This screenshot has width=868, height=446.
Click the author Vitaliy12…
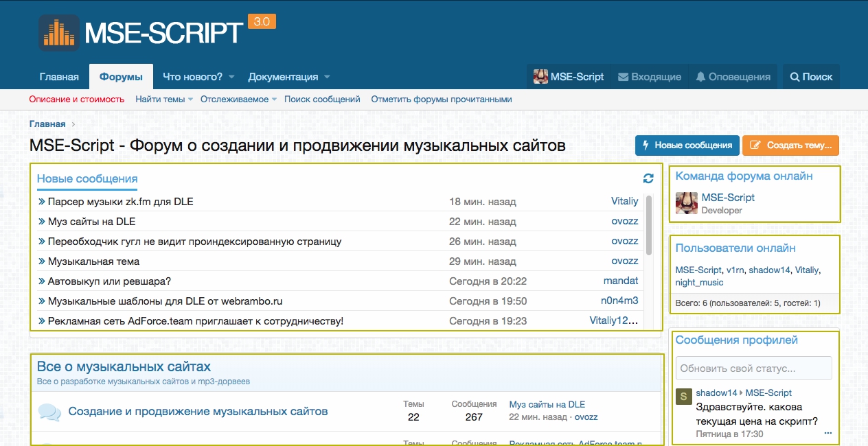pyautogui.click(x=614, y=321)
